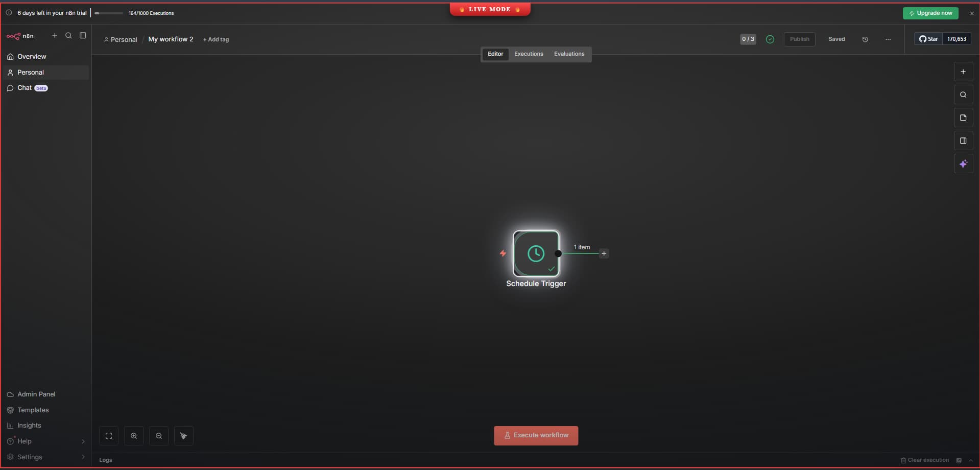The width and height of the screenshot is (980, 470).
Task: Click the Schedule Trigger output connector dot
Action: point(558,253)
